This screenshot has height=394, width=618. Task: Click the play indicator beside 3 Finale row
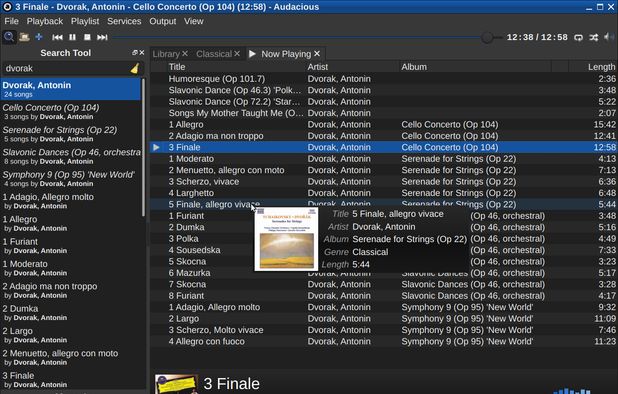pyautogui.click(x=156, y=147)
